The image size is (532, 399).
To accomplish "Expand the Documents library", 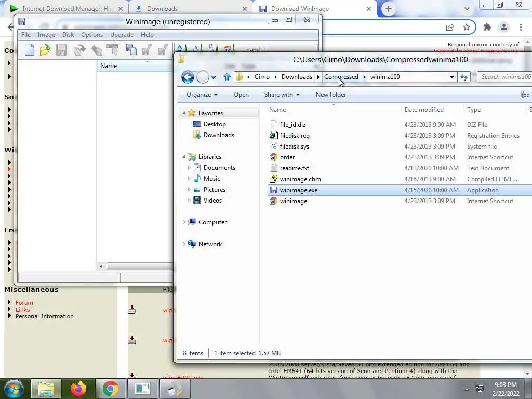I will (189, 168).
